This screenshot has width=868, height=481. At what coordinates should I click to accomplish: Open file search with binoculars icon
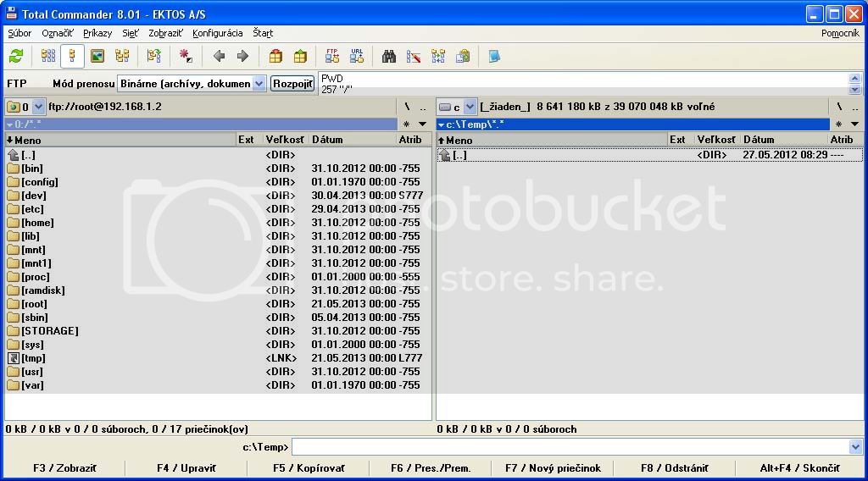[388, 56]
